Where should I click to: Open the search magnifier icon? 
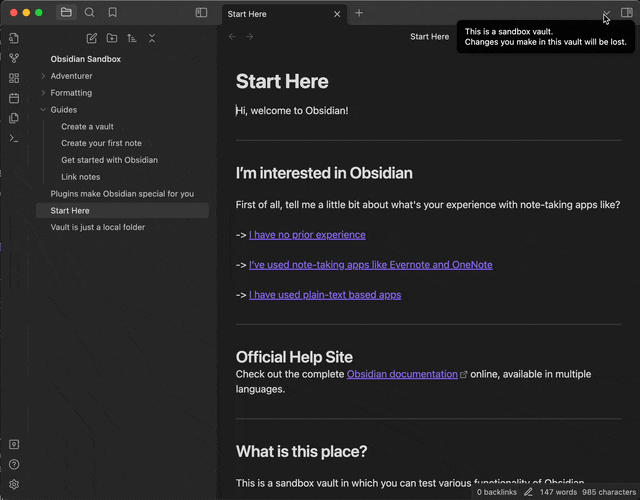(x=89, y=13)
